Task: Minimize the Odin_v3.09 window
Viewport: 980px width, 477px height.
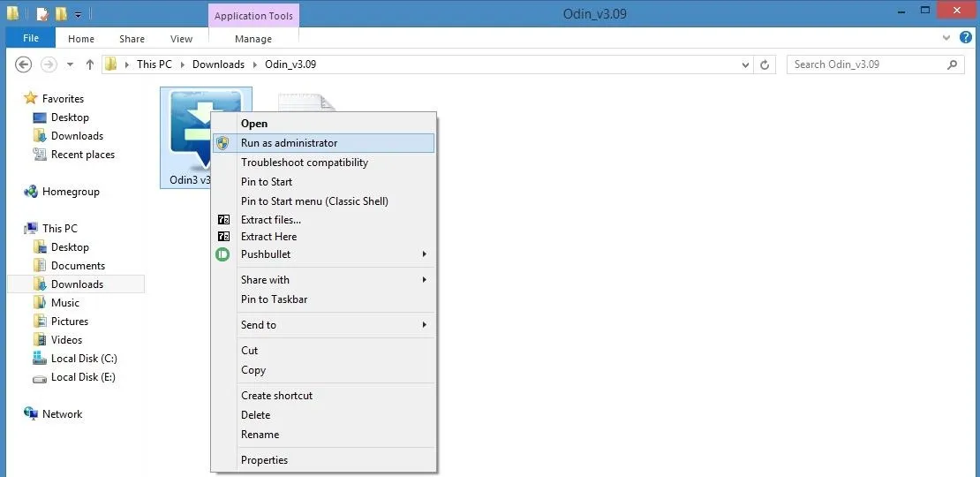Action: [x=901, y=11]
